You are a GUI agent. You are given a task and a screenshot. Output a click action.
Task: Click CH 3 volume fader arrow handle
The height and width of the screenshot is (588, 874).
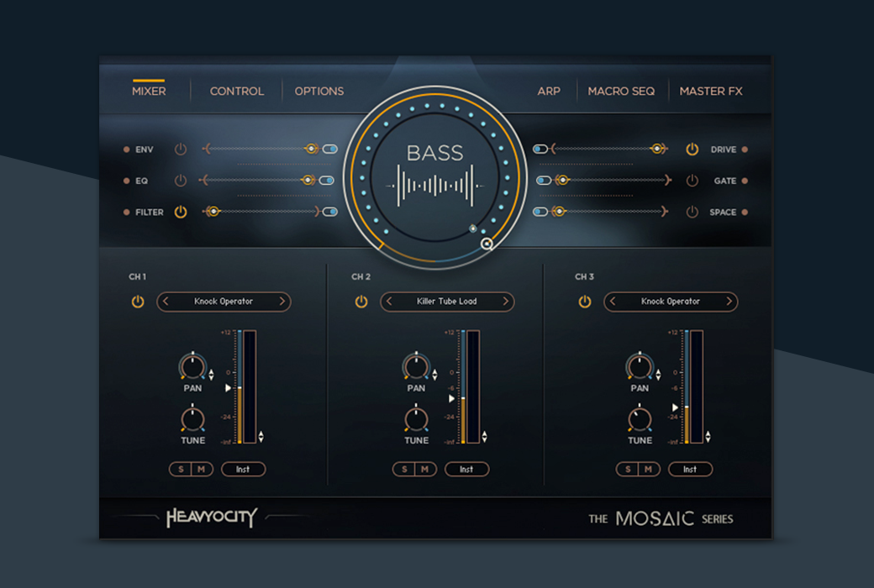click(x=675, y=407)
